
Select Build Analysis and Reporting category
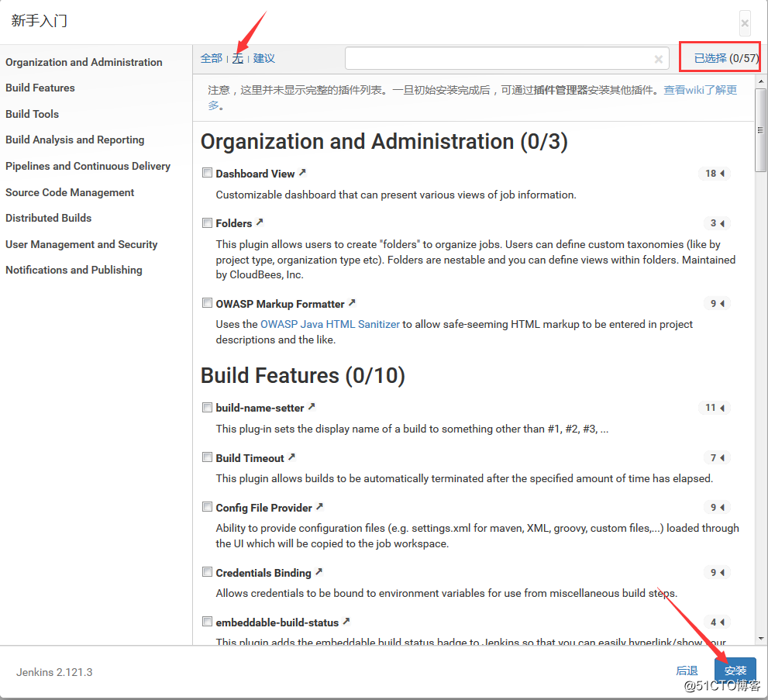tap(75, 140)
